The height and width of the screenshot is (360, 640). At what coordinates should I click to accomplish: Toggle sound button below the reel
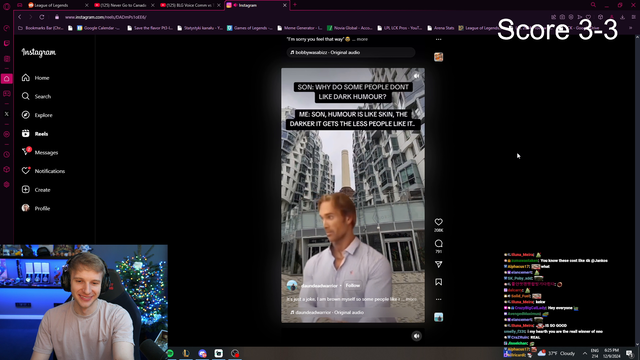(x=416, y=336)
